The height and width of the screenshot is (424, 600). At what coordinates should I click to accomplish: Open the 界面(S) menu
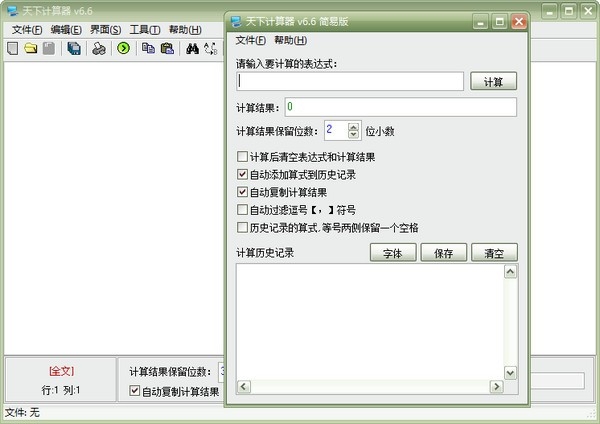106,30
